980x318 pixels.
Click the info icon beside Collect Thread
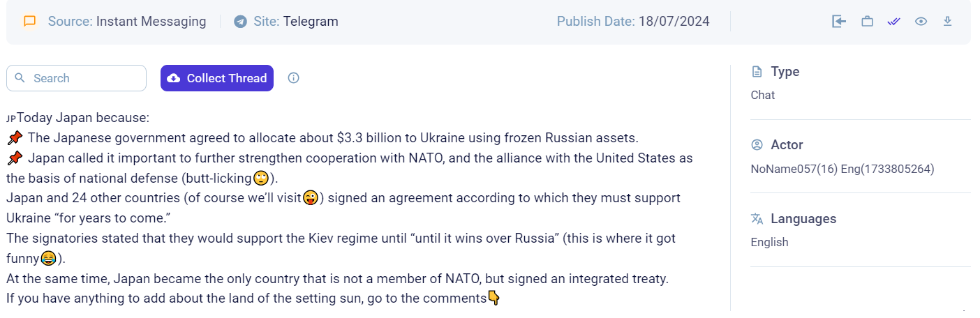294,78
